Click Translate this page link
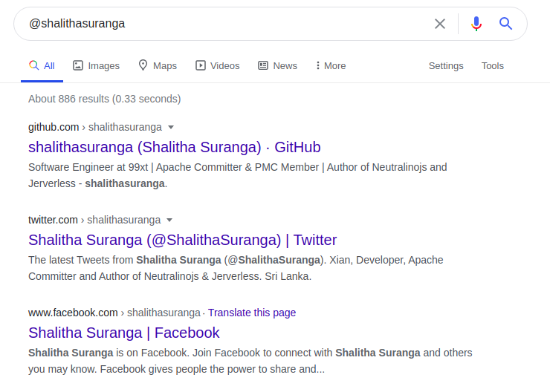 [x=252, y=313]
